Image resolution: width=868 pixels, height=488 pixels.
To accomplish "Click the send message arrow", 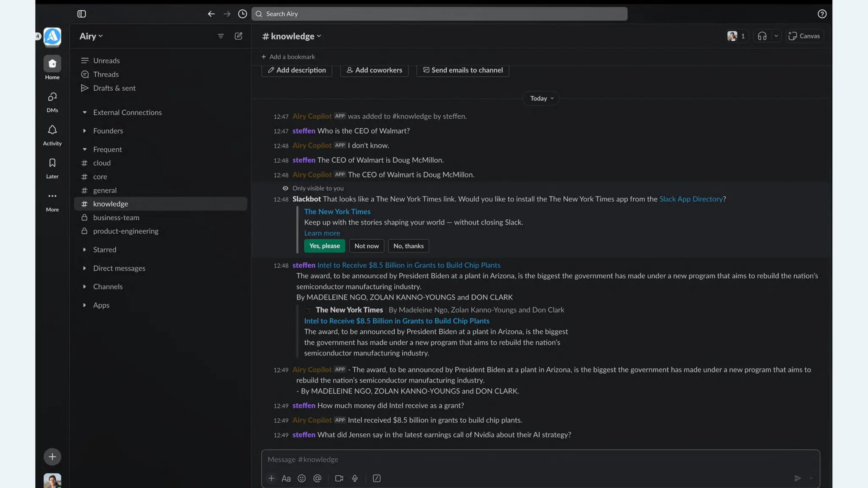I will click(797, 478).
